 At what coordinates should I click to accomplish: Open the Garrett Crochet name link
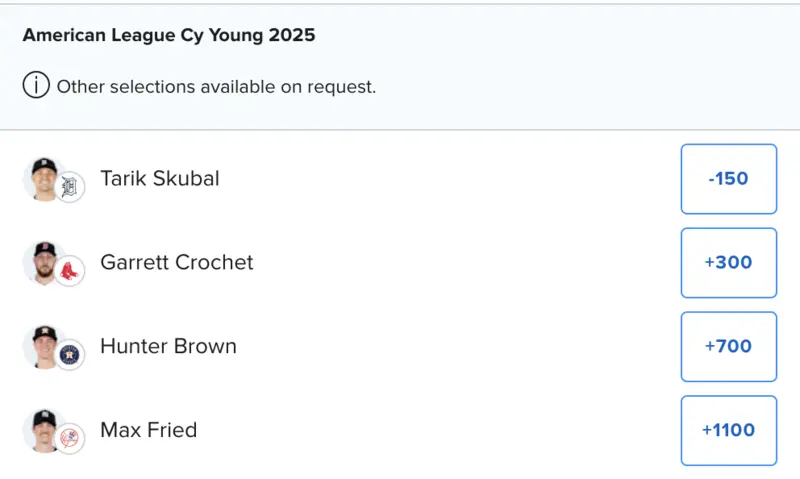pos(177,263)
